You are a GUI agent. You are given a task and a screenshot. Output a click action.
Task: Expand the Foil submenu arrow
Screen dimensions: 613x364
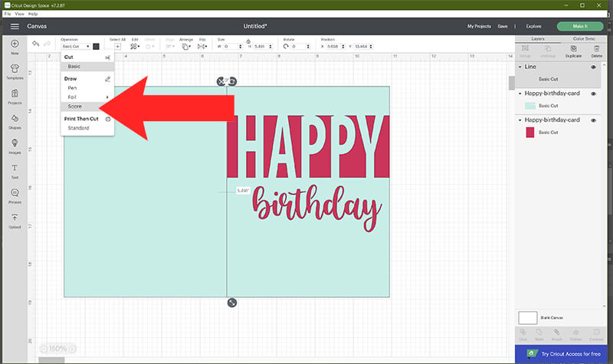coord(107,97)
